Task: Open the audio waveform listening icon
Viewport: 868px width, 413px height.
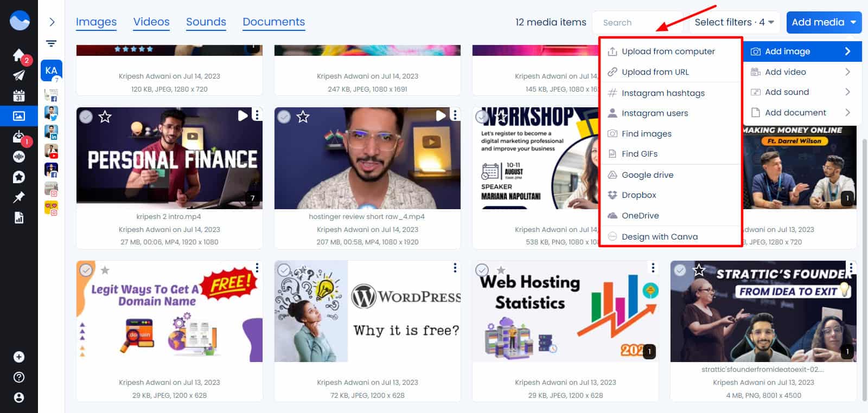Action: (18, 157)
